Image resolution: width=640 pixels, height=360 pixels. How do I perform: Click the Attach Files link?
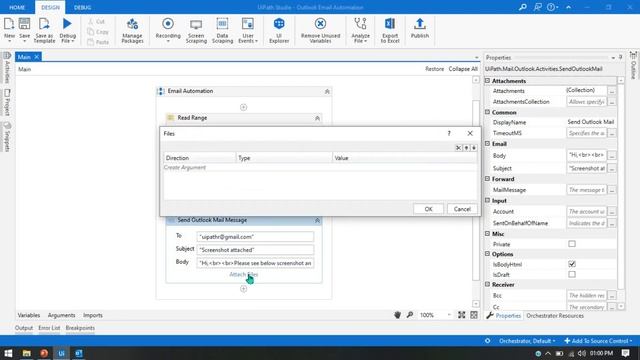[x=243, y=274]
